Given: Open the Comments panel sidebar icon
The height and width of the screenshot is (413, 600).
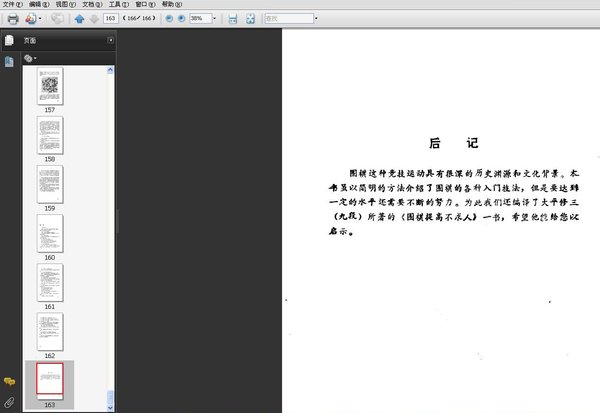Looking at the screenshot, I should point(9,381).
